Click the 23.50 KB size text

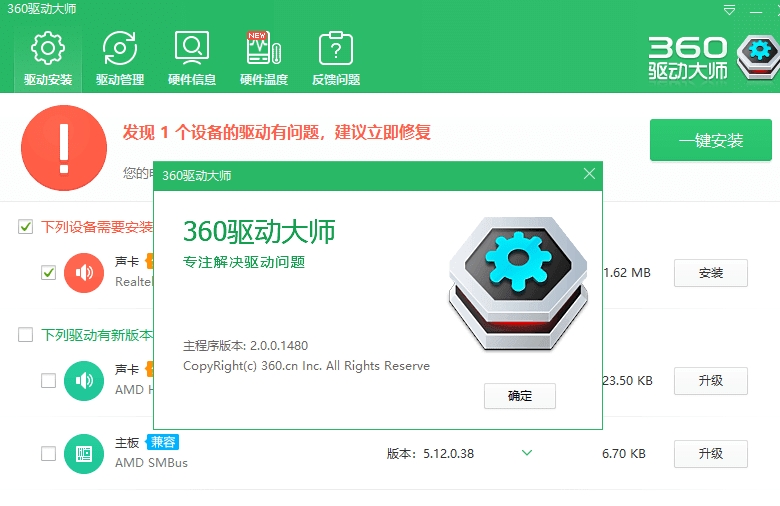click(x=628, y=381)
